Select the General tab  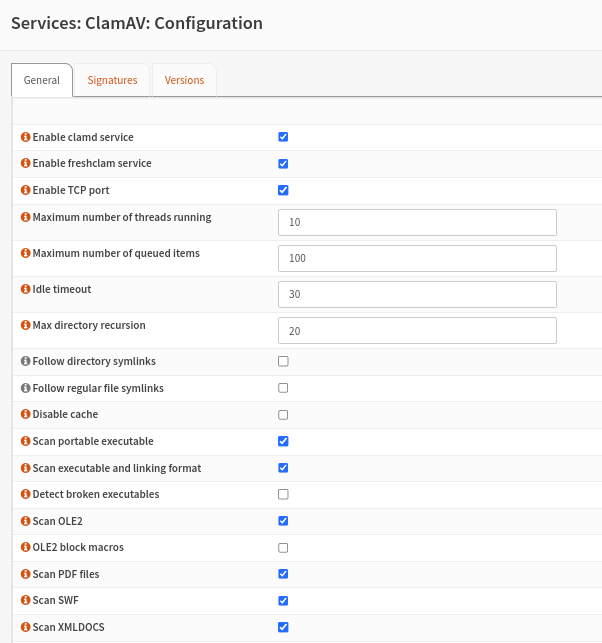pyautogui.click(x=41, y=80)
